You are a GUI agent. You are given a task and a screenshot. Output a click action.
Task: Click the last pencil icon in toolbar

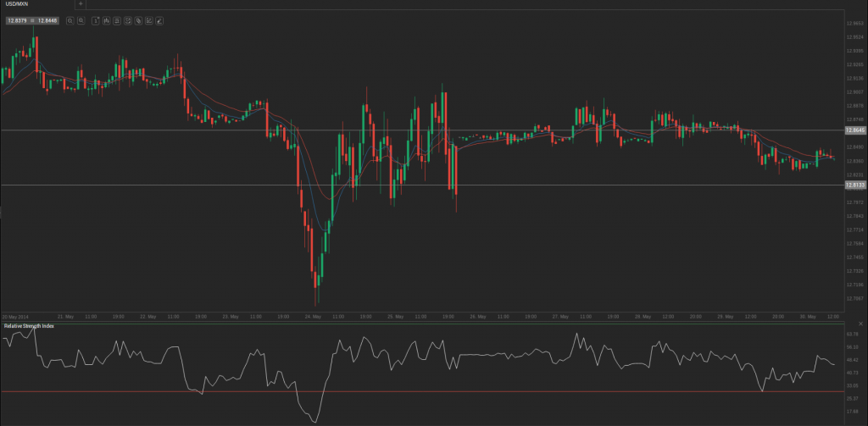159,20
